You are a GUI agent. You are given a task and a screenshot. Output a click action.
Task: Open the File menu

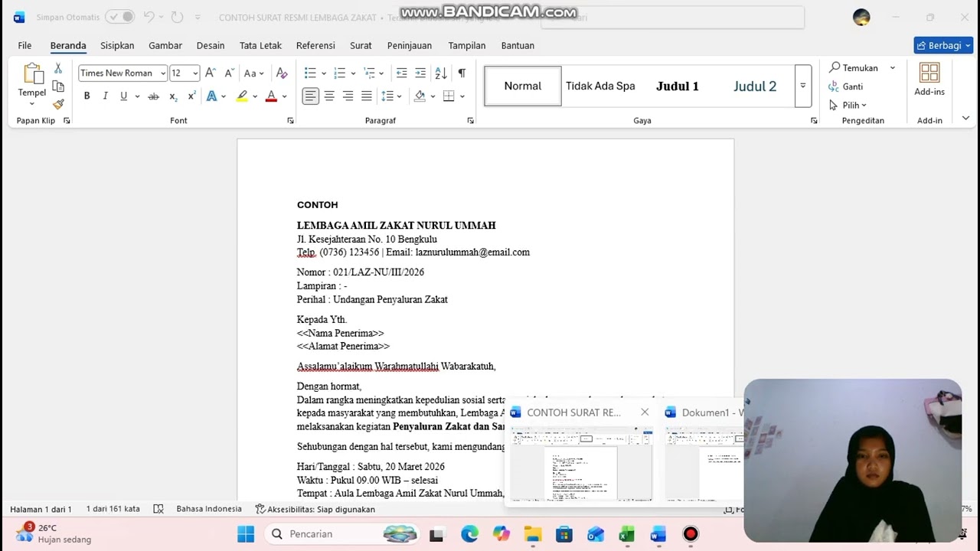coord(24,45)
